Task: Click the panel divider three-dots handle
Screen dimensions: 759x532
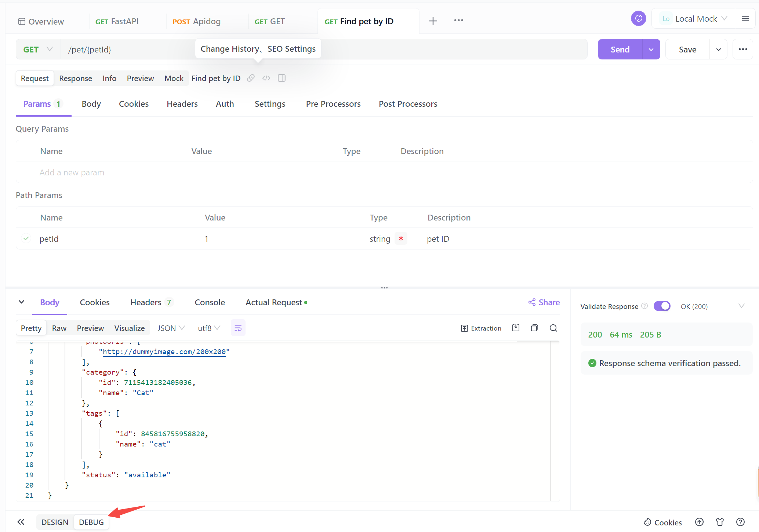Action: tap(384, 288)
